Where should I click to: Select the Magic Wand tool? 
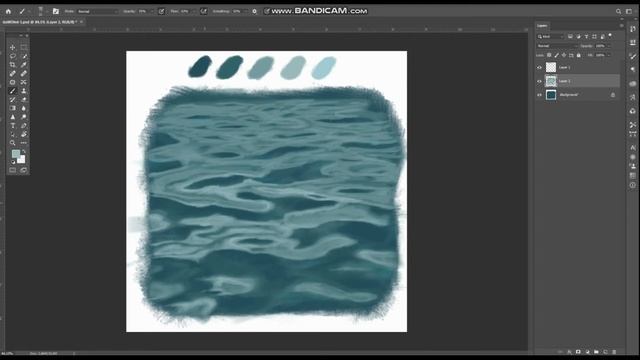(x=24, y=56)
